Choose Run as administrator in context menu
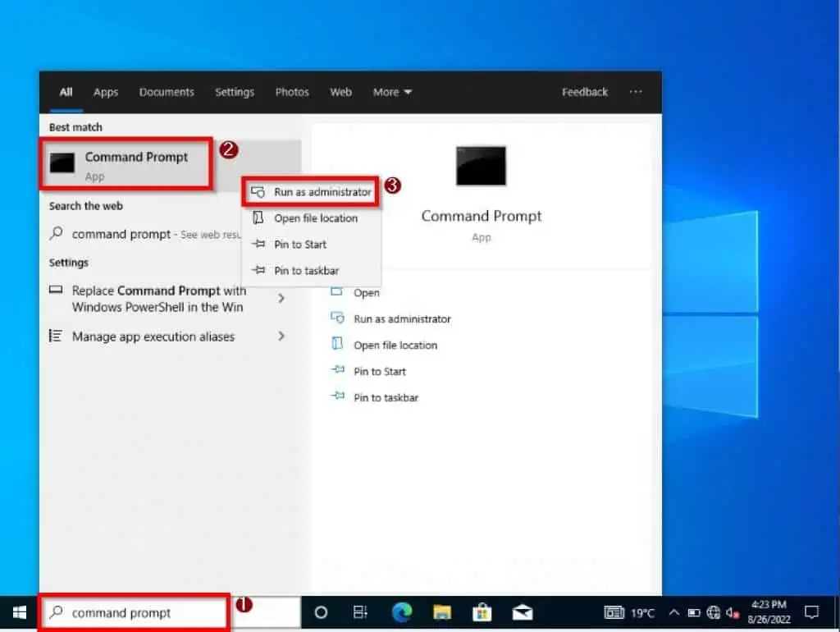Viewport: 840px width, 632px height. [311, 192]
